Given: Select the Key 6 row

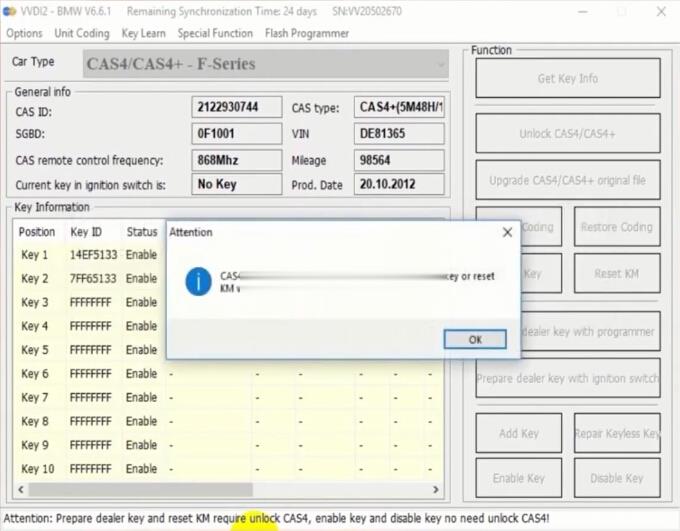Looking at the screenshot, I should click(228, 374).
